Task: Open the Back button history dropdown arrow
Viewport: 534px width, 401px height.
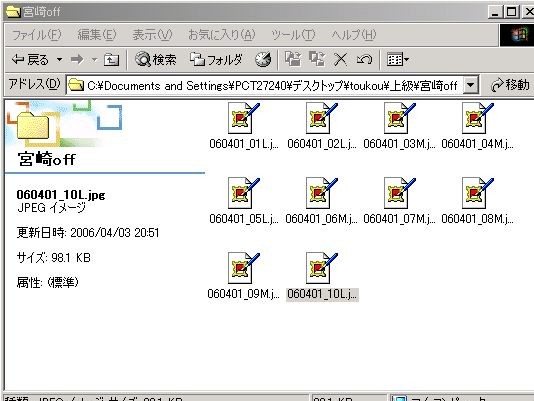Action: (59, 60)
